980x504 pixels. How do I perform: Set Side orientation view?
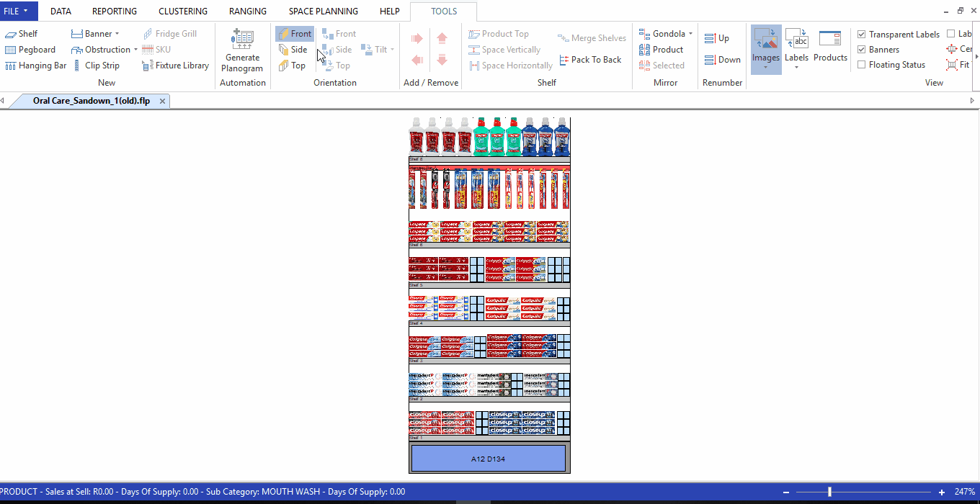tap(293, 50)
